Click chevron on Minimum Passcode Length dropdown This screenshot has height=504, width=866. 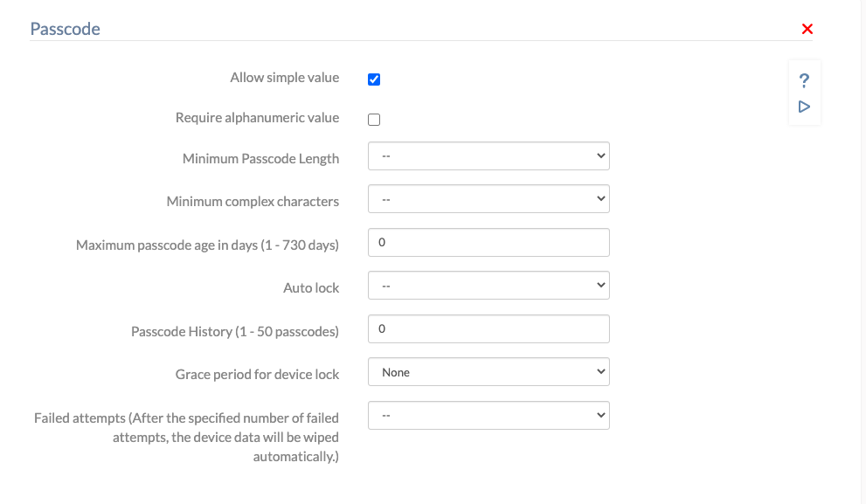(x=599, y=155)
